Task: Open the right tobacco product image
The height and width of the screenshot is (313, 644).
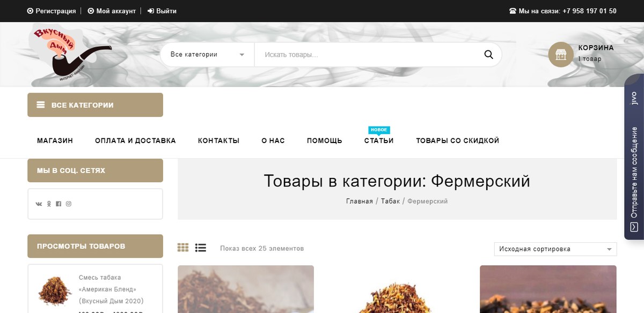Action: (x=548, y=289)
